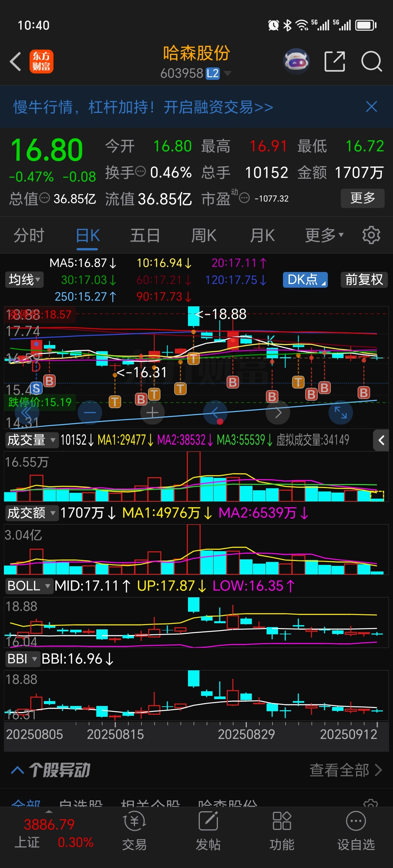This screenshot has height=868, width=393.
Task: Tap the 跌停价:15.19 label
Action: 40,402
